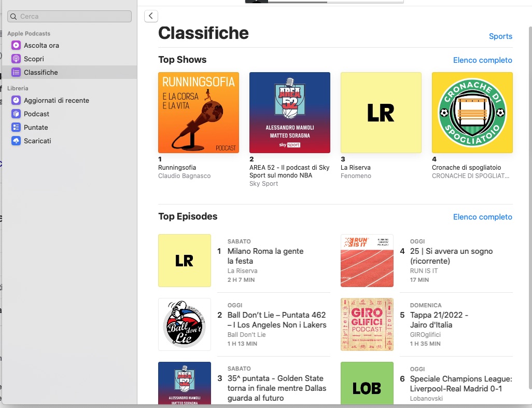
Task: Open Scaricati in the library
Action: (37, 141)
